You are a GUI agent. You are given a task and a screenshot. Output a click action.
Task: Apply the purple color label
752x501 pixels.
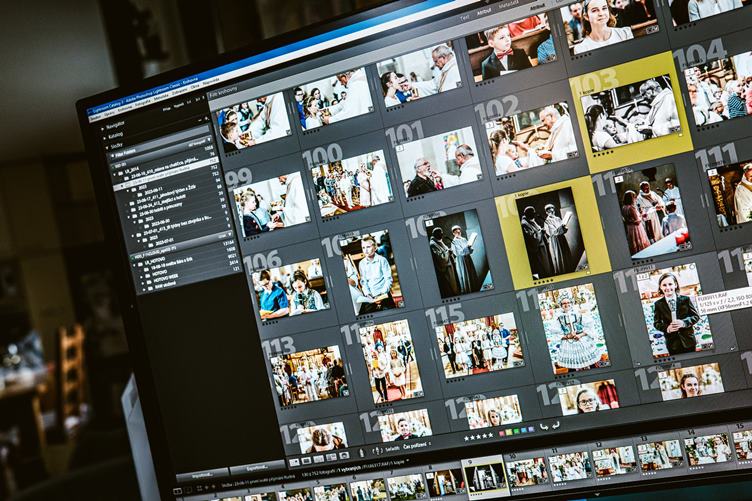[530, 429]
